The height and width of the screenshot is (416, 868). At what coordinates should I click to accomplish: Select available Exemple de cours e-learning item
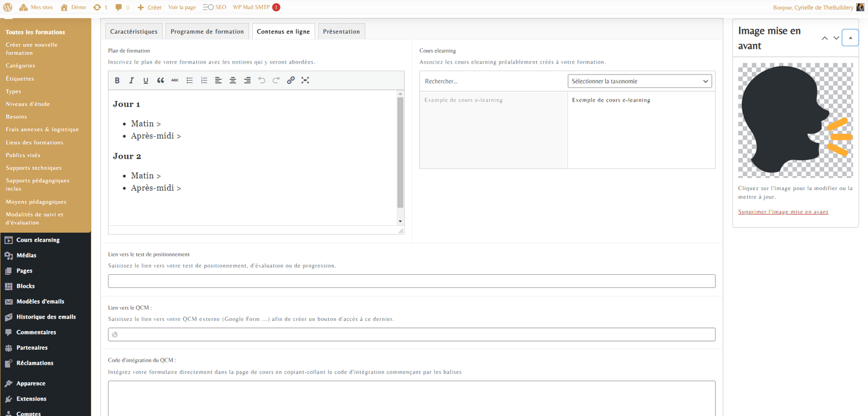(x=463, y=100)
